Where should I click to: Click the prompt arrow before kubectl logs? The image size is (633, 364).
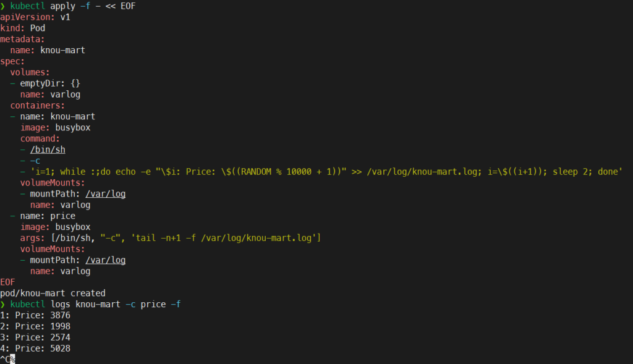pos(3,304)
